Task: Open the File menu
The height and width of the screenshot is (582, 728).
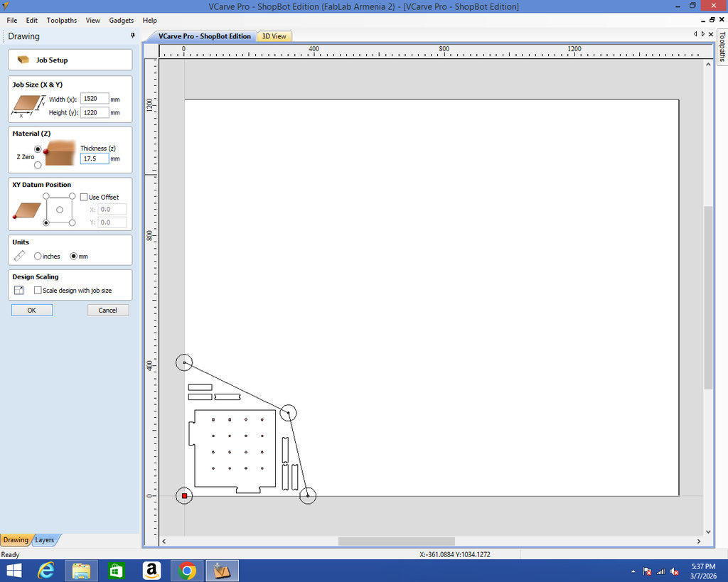Action: [12, 21]
